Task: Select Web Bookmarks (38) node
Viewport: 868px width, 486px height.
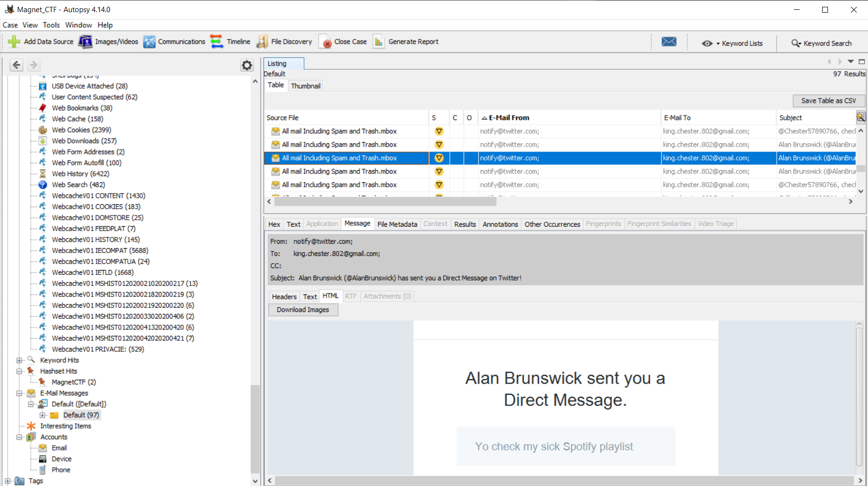Action: point(82,108)
